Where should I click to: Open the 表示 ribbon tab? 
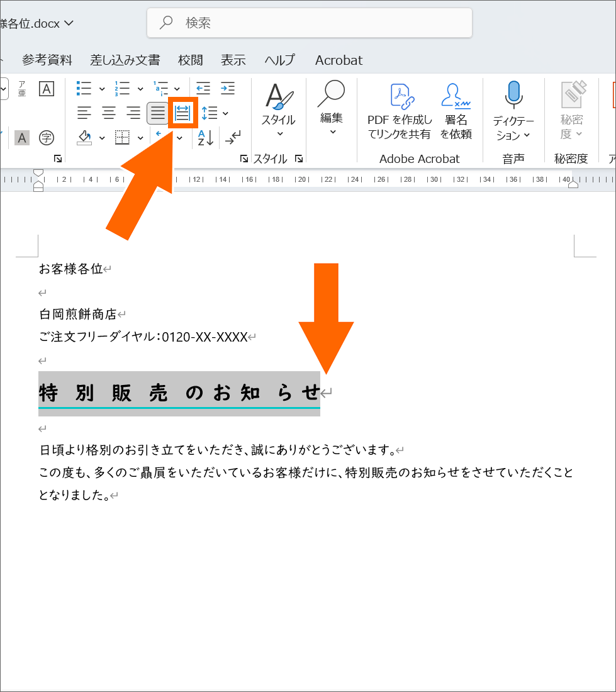(x=233, y=60)
